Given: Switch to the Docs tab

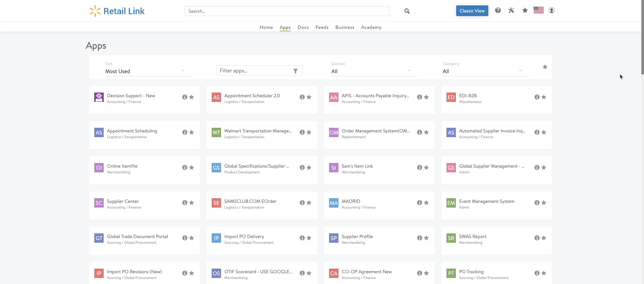Looking at the screenshot, I should click(303, 27).
